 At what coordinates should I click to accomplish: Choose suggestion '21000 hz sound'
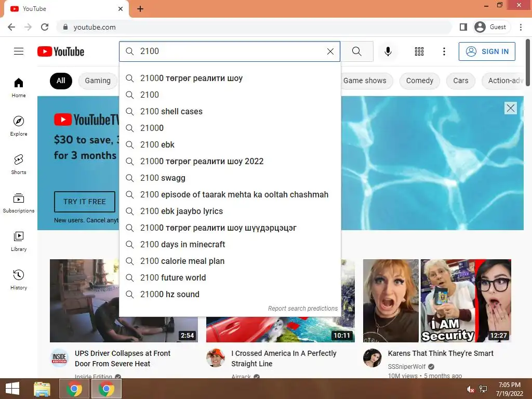pos(230,294)
